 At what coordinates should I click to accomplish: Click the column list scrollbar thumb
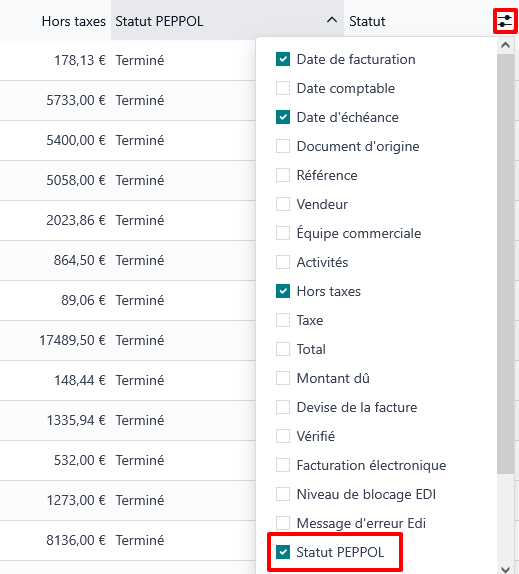pyautogui.click(x=505, y=264)
